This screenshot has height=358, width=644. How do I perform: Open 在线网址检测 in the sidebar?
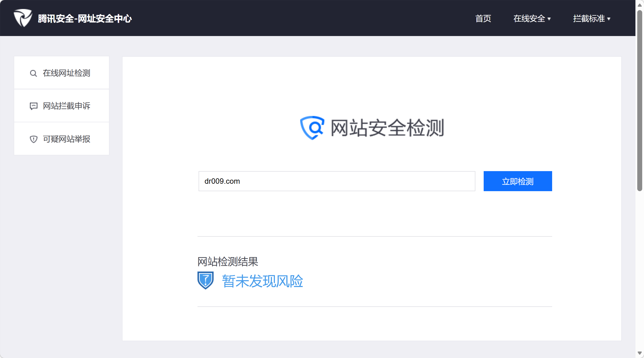pyautogui.click(x=66, y=73)
